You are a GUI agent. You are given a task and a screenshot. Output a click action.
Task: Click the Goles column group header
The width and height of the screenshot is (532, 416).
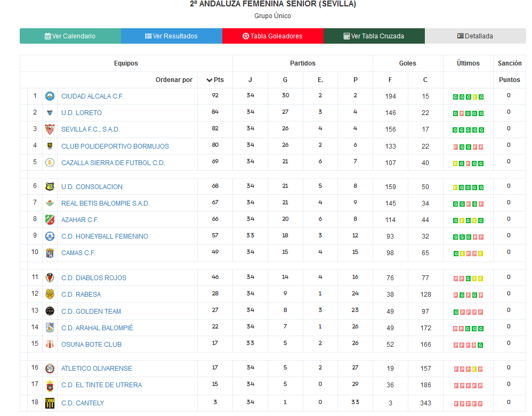click(407, 63)
